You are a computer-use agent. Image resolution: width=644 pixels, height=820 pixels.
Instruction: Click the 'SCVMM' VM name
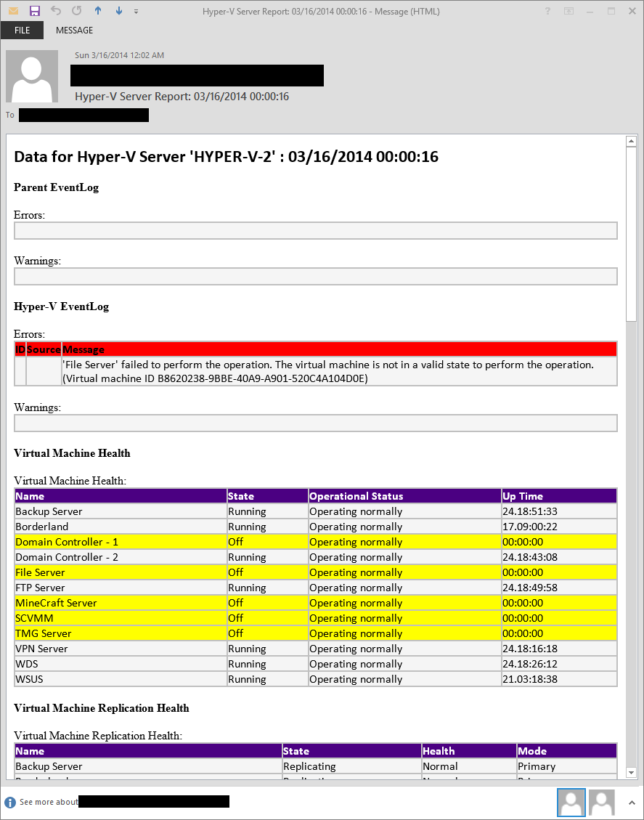pos(35,618)
